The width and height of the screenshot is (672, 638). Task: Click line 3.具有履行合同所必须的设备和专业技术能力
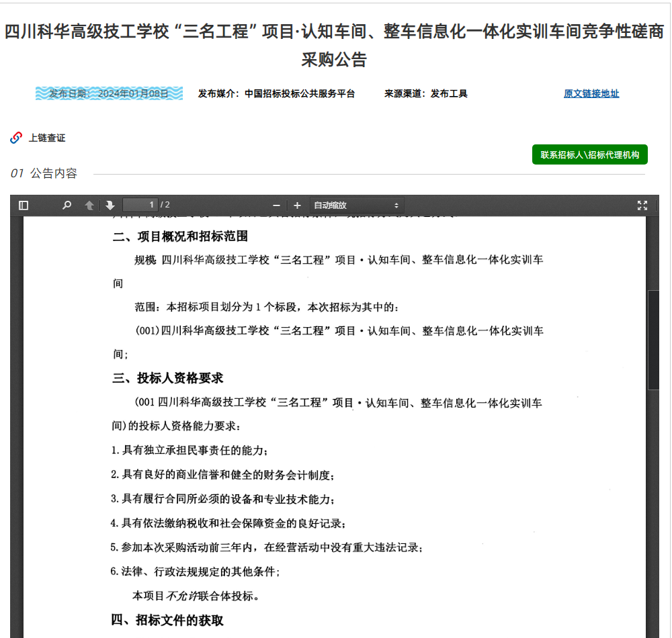tap(222, 499)
